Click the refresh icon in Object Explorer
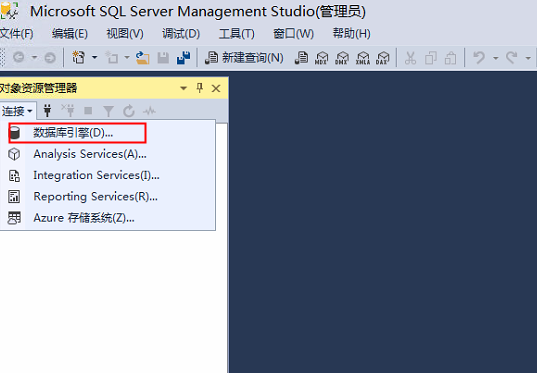 129,111
